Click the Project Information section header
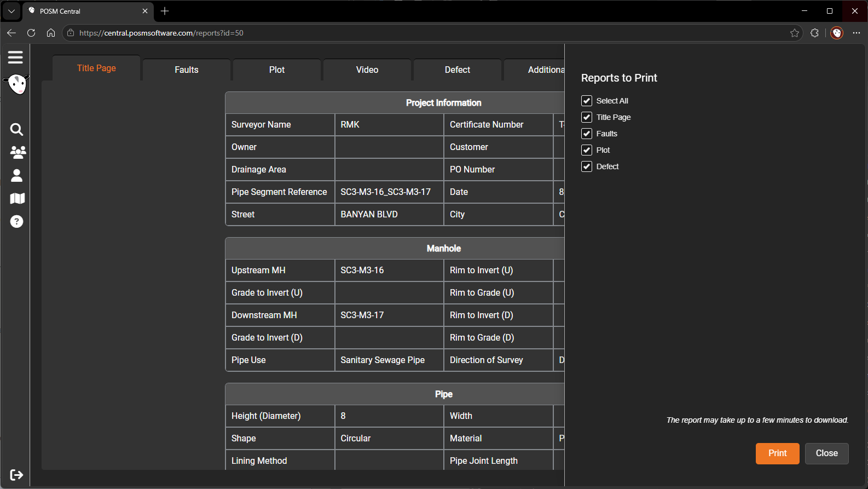The image size is (868, 489). pos(444,102)
